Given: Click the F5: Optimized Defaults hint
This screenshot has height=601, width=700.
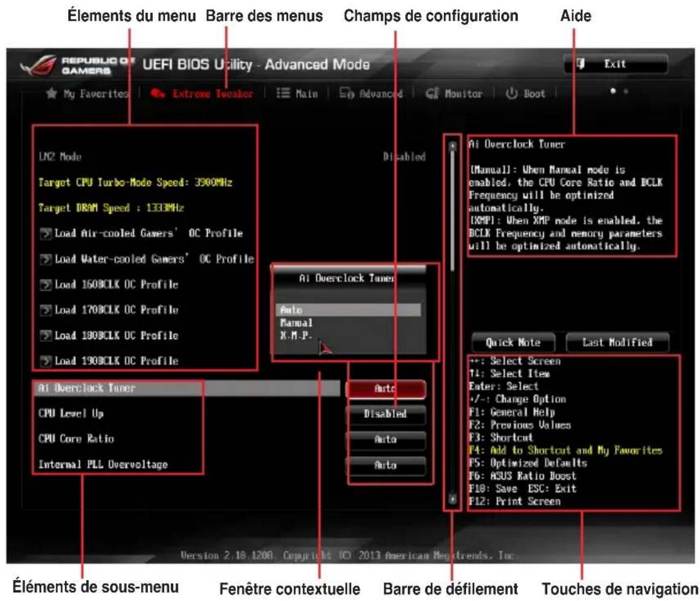Looking at the screenshot, I should 527,463.
